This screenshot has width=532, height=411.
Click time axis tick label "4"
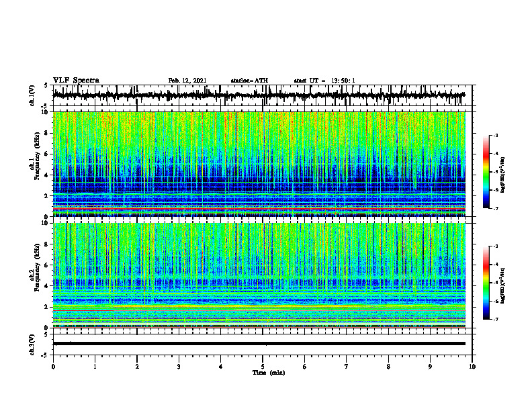(x=221, y=367)
